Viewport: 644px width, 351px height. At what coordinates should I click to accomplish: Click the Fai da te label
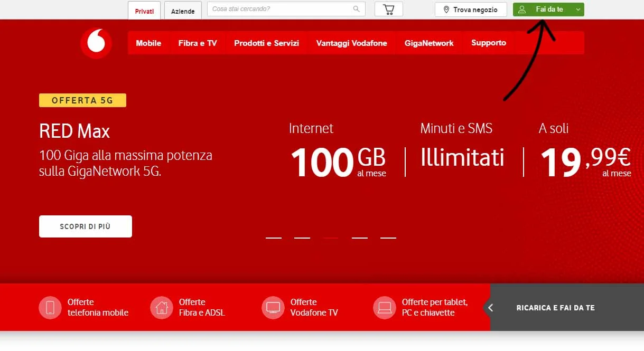549,10
